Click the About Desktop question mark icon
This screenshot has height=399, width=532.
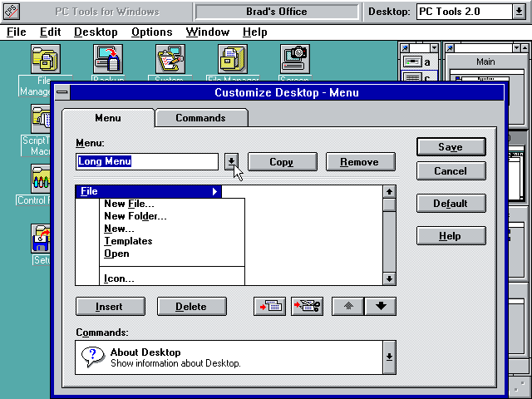(x=92, y=357)
